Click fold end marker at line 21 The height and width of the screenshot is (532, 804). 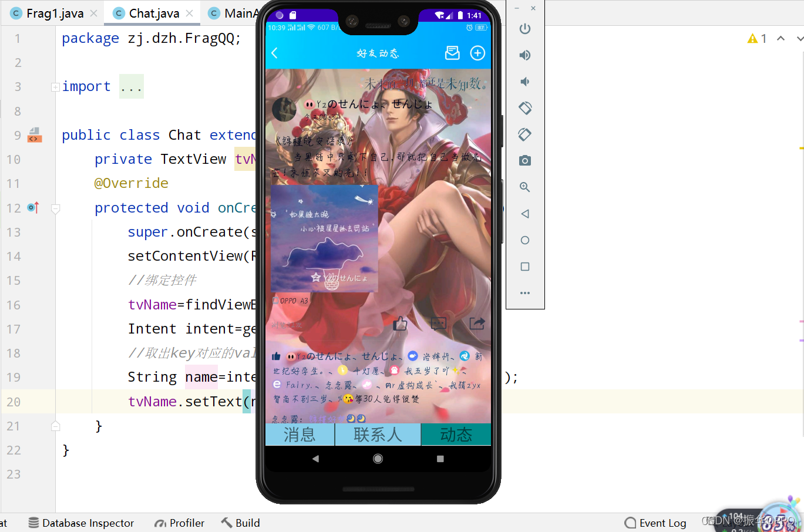tap(56, 426)
